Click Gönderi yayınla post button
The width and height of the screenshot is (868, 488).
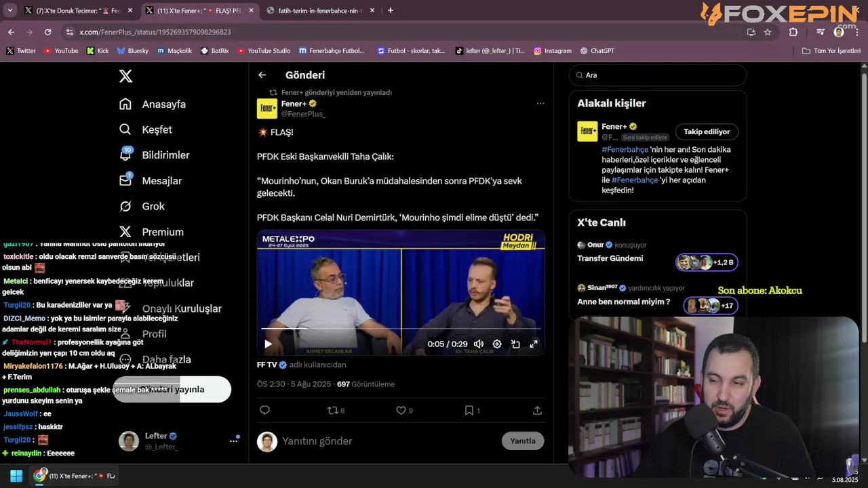172,390
